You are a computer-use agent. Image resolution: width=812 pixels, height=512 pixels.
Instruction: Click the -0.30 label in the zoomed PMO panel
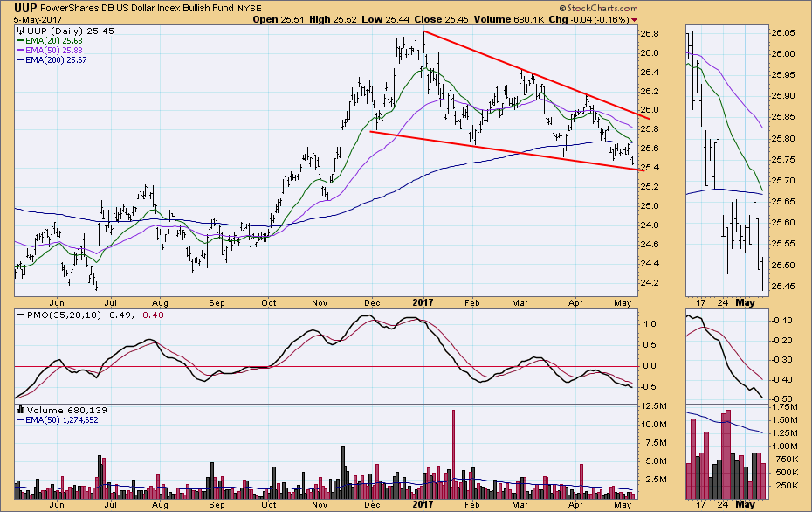[781, 360]
